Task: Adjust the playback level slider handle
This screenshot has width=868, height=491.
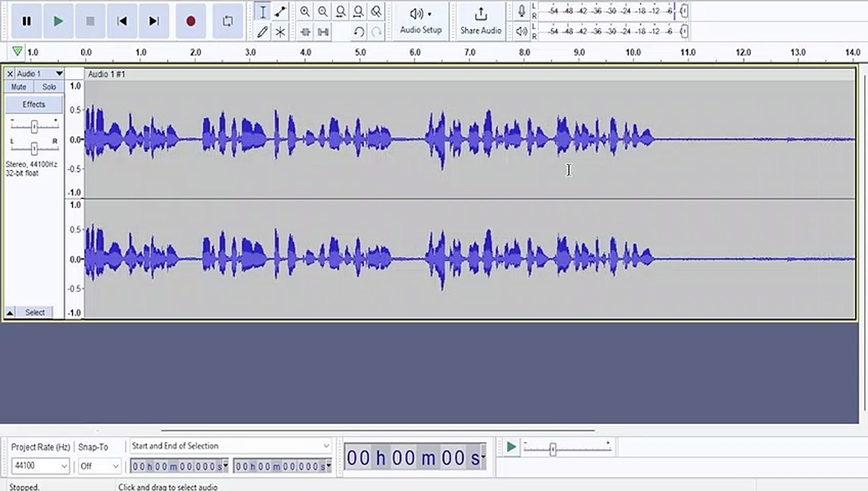Action: click(x=684, y=31)
